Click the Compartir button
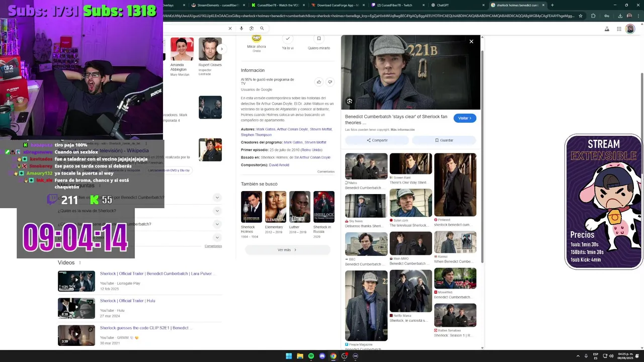The width and height of the screenshot is (644, 362). 377,140
